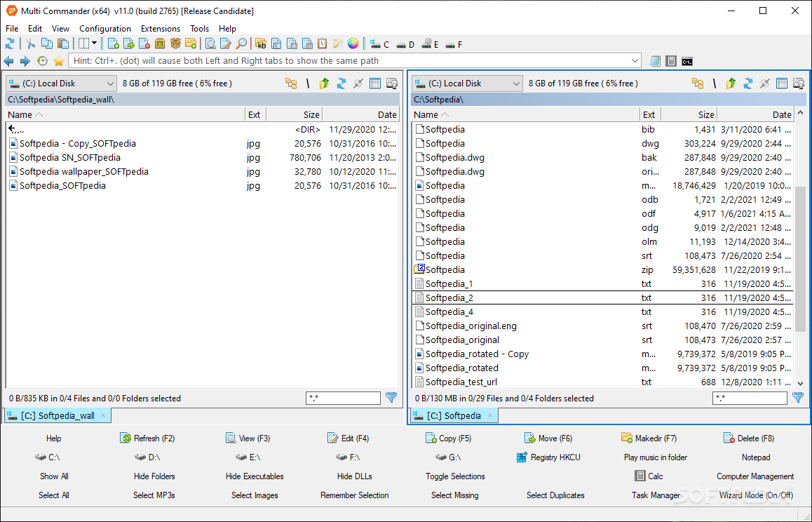Image resolution: width=812 pixels, height=522 pixels.
Task: Click left panel go-up folder icon
Action: 324,83
